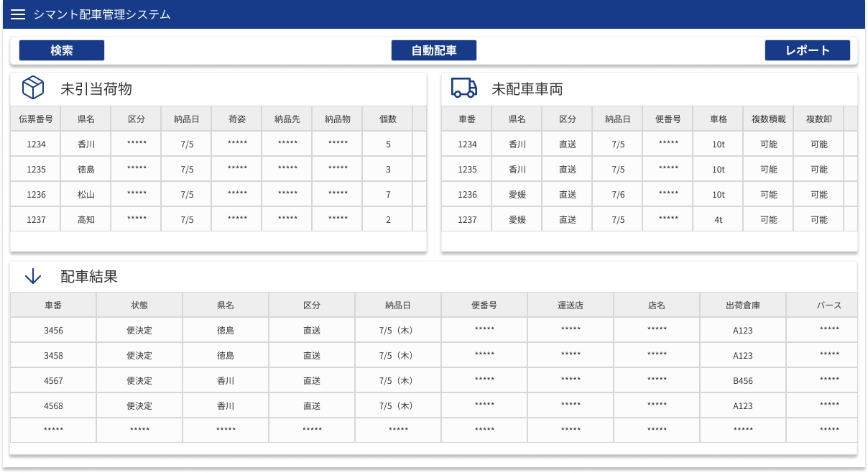Click 4t vehicle class cell
This screenshot has width=868, height=473.
(719, 219)
